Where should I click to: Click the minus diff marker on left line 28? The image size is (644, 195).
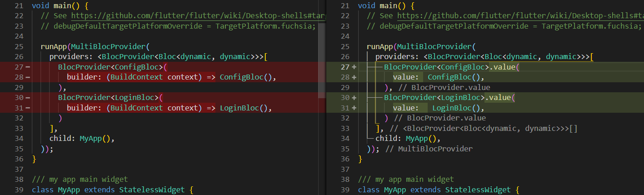[x=28, y=77]
